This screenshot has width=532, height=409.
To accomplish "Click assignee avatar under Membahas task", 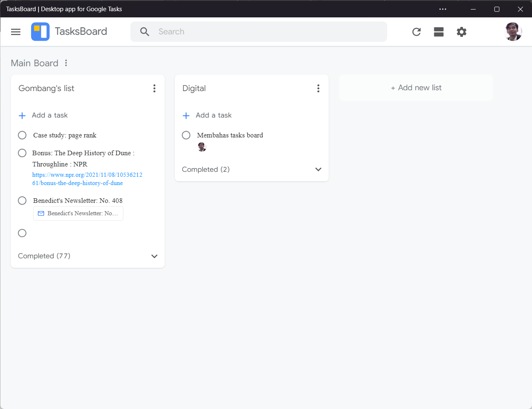I will (202, 147).
